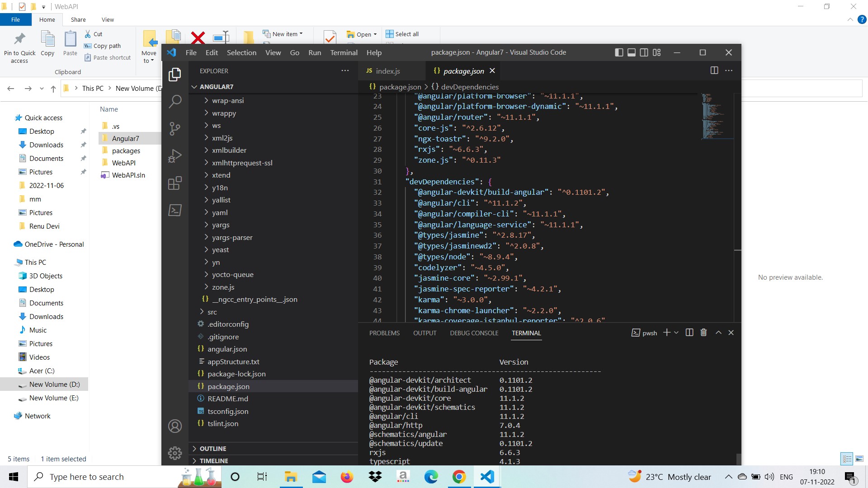Create a new terminal with plus icon
868x488 pixels.
coord(666,333)
